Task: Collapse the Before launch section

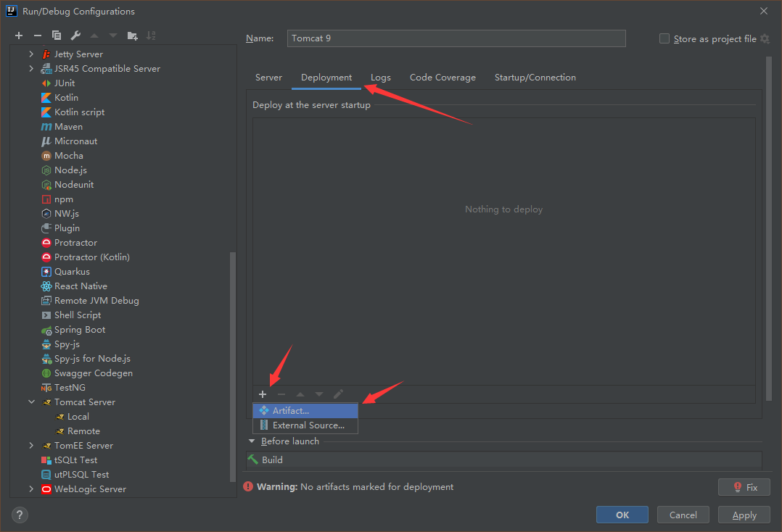Action: coord(252,441)
